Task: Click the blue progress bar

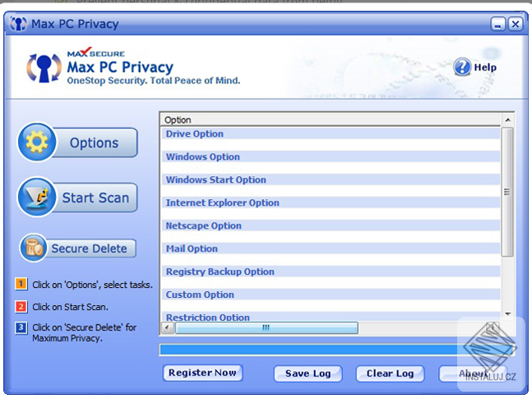Action: (337, 350)
